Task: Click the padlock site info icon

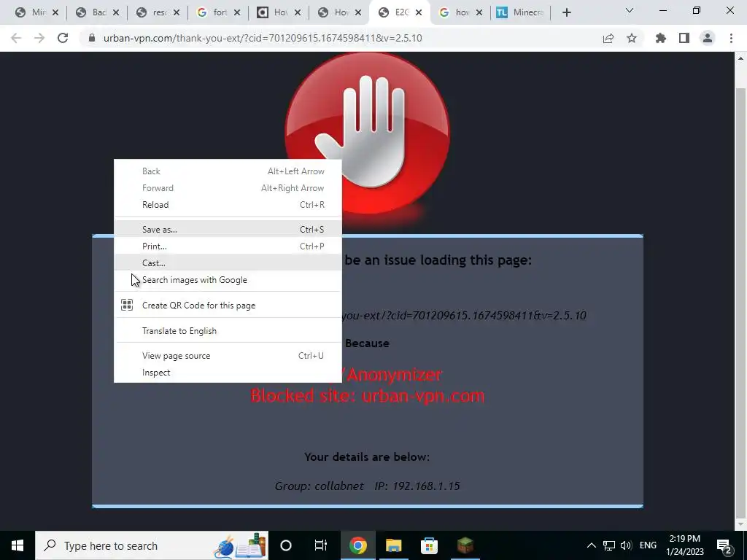Action: [92, 38]
